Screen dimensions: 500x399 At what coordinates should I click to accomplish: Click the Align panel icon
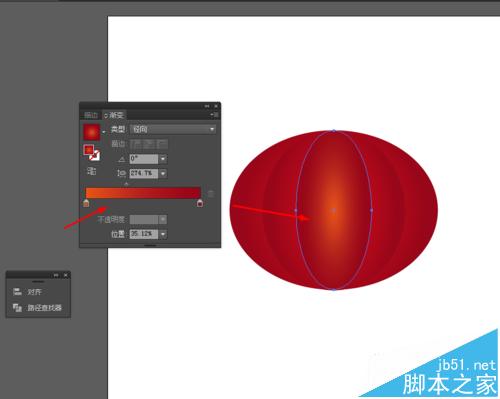coord(17,292)
